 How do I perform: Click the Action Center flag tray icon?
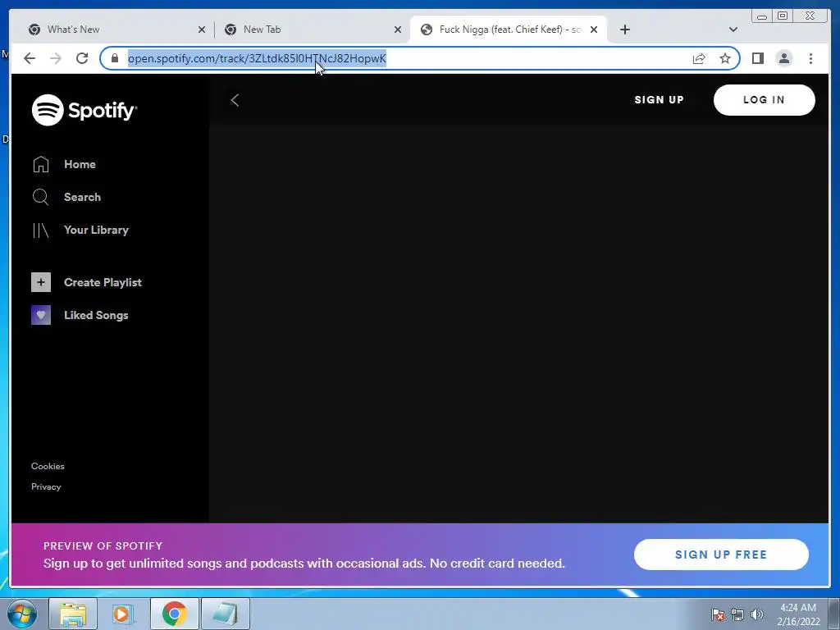[718, 614]
